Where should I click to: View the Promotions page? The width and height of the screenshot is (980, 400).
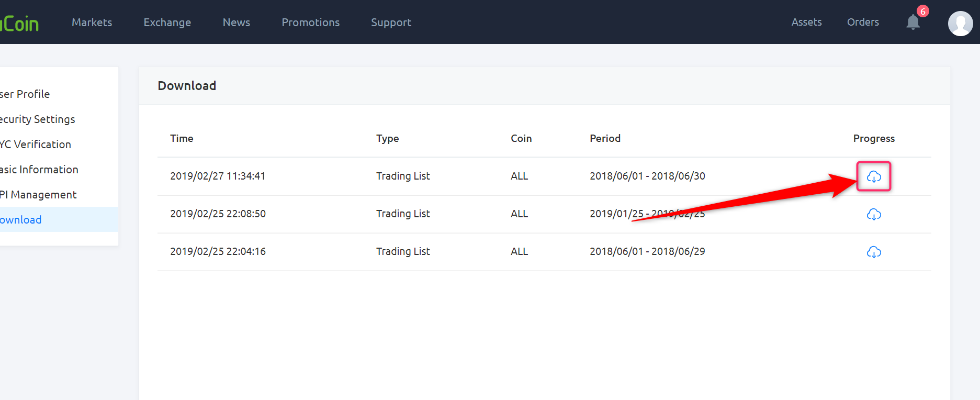coord(311,23)
